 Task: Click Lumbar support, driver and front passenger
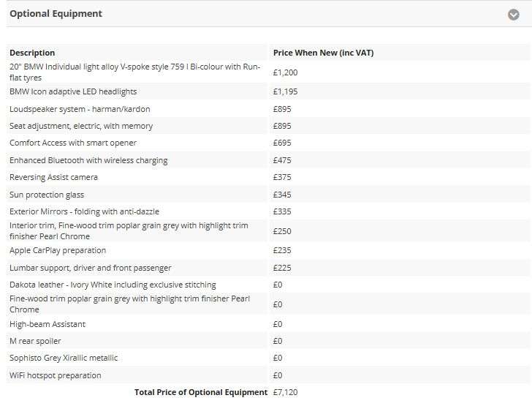pos(91,268)
